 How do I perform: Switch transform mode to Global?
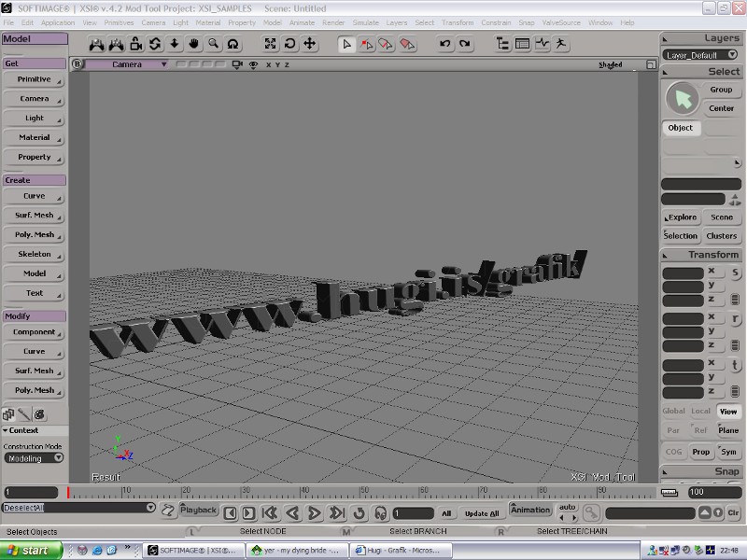click(673, 411)
